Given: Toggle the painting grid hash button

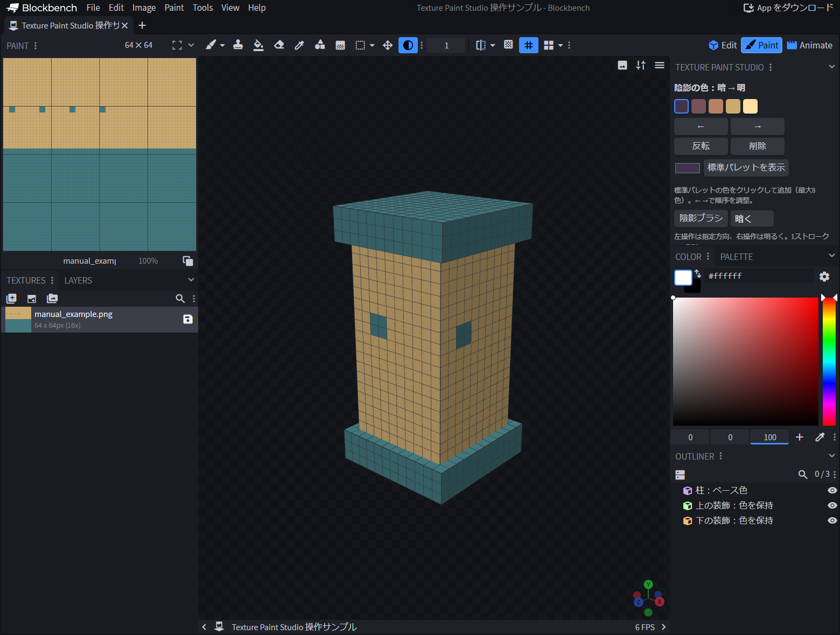Looking at the screenshot, I should click(529, 45).
